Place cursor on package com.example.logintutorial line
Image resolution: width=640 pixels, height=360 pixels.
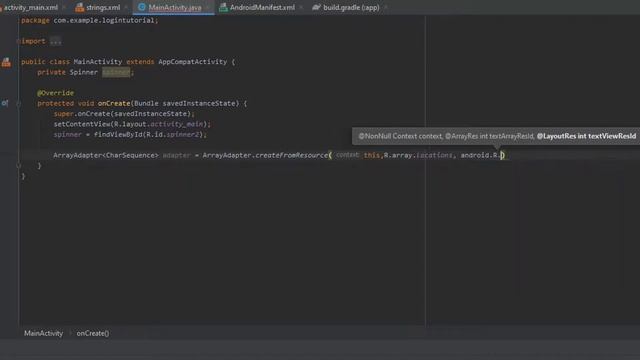89,20
